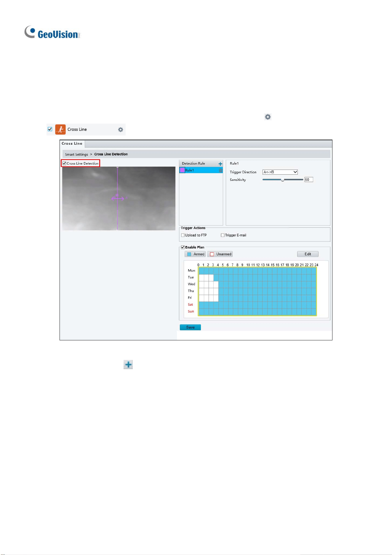
Task: Open the Trigger Direction dropdown
Action: (280, 172)
